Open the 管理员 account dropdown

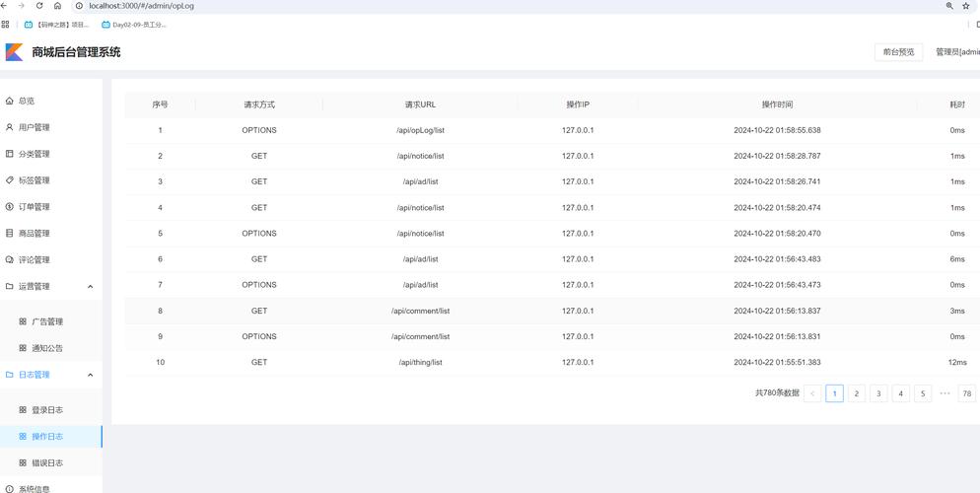[956, 52]
